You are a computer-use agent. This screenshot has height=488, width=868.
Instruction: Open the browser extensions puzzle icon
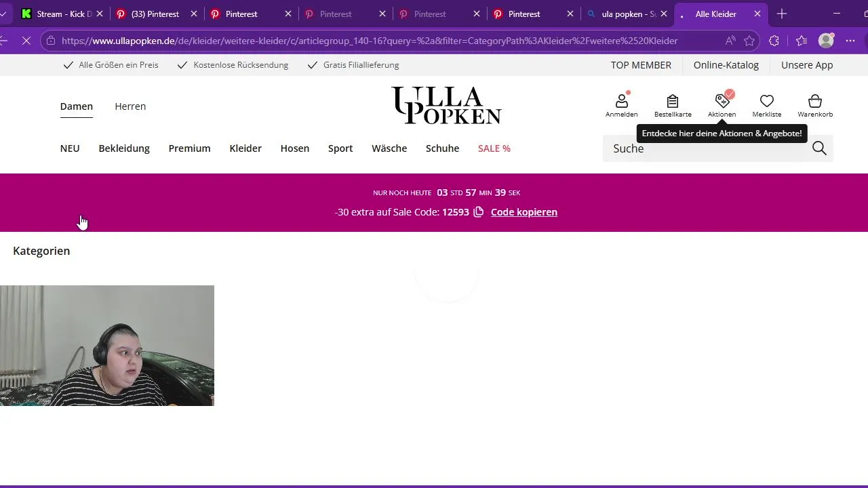pyautogui.click(x=774, y=41)
